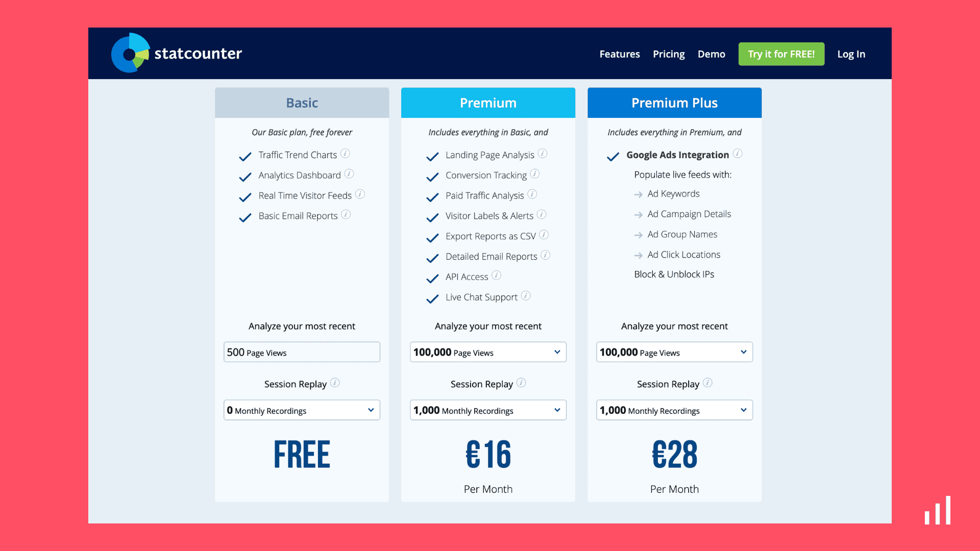This screenshot has width=980, height=551.
Task: Click the Log In button
Action: click(x=851, y=54)
